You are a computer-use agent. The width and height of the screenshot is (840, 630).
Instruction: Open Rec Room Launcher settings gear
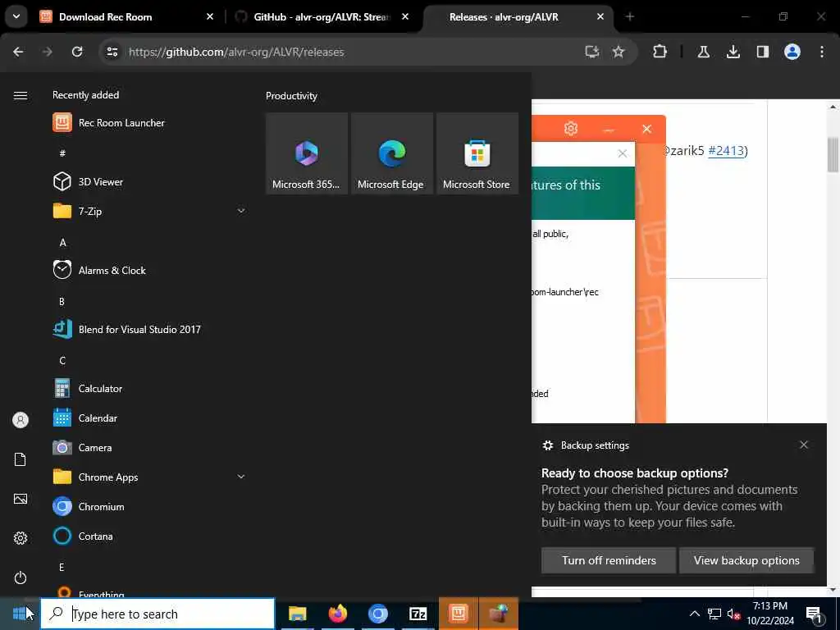click(x=571, y=129)
